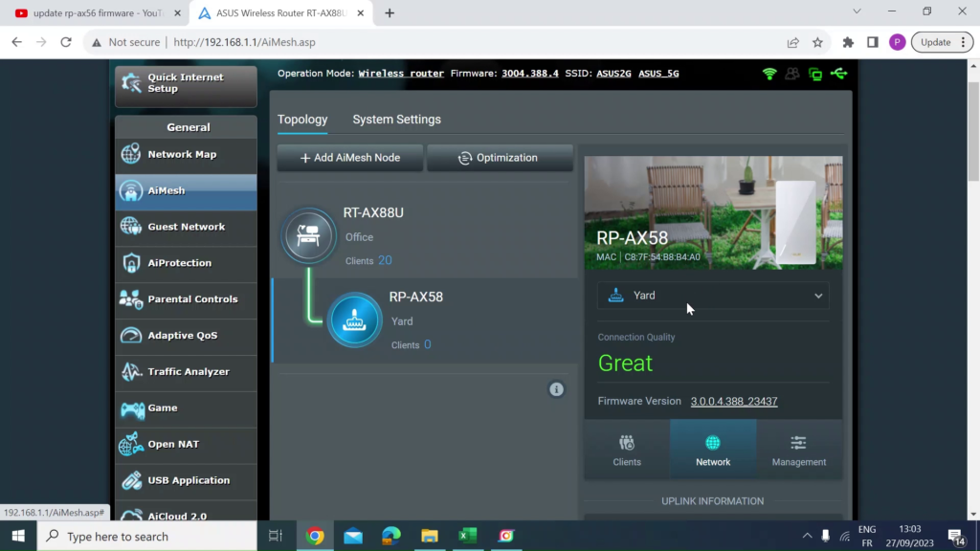Click RP-AX58 firmware version 3.0.0.4.388_23437 link
The image size is (980, 551).
(734, 401)
